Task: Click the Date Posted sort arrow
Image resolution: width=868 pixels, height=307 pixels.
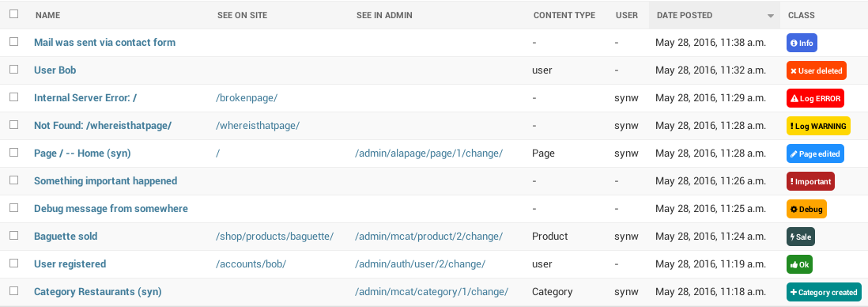Action: click(770, 16)
